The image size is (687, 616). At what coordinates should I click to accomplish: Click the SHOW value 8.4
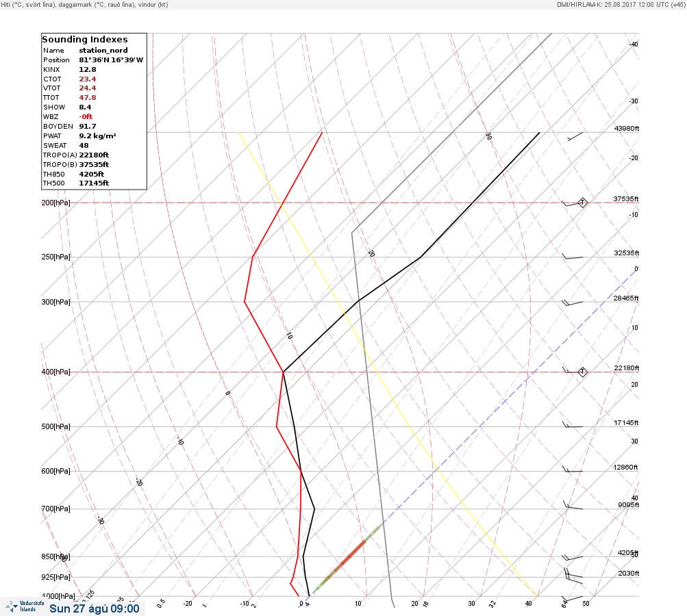(85, 107)
